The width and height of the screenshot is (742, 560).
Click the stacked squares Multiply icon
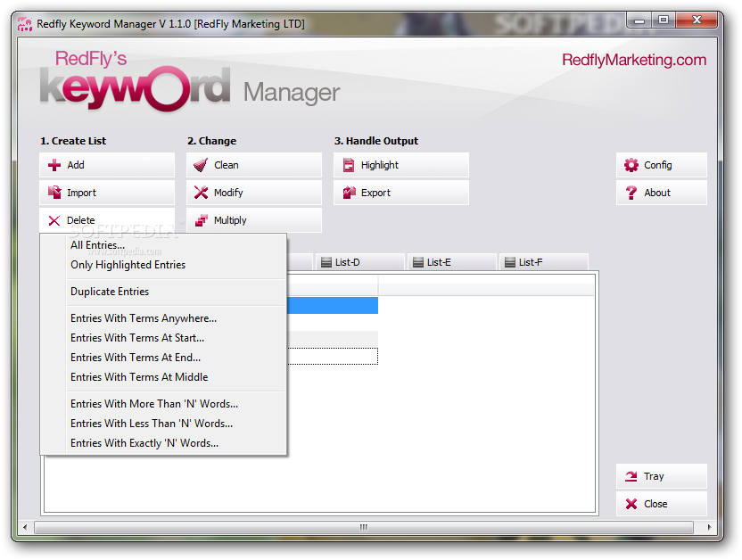click(x=202, y=220)
